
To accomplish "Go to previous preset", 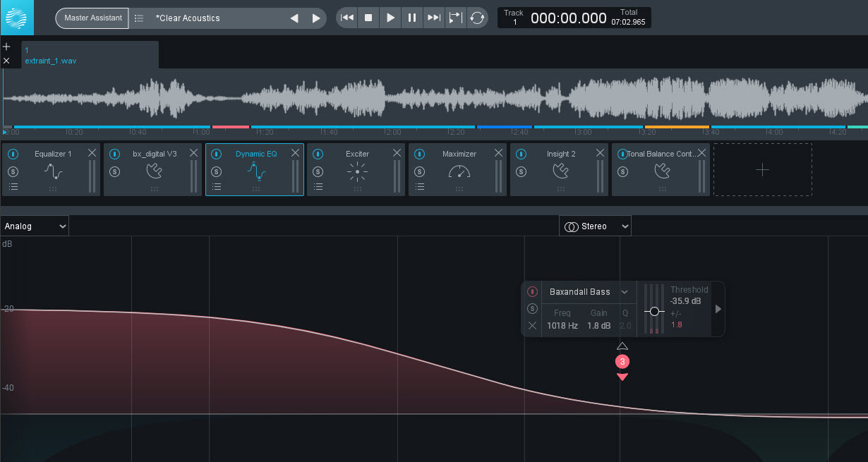I will click(x=294, y=18).
